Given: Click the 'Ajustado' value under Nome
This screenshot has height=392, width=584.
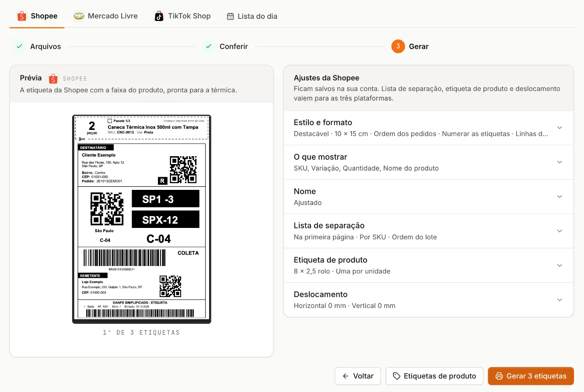Looking at the screenshot, I should point(308,203).
